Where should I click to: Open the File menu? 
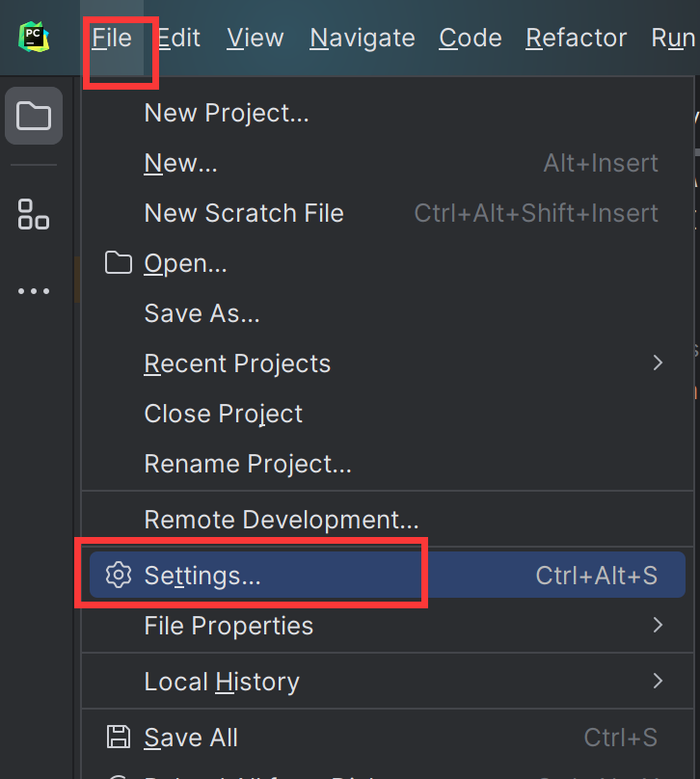point(112,38)
